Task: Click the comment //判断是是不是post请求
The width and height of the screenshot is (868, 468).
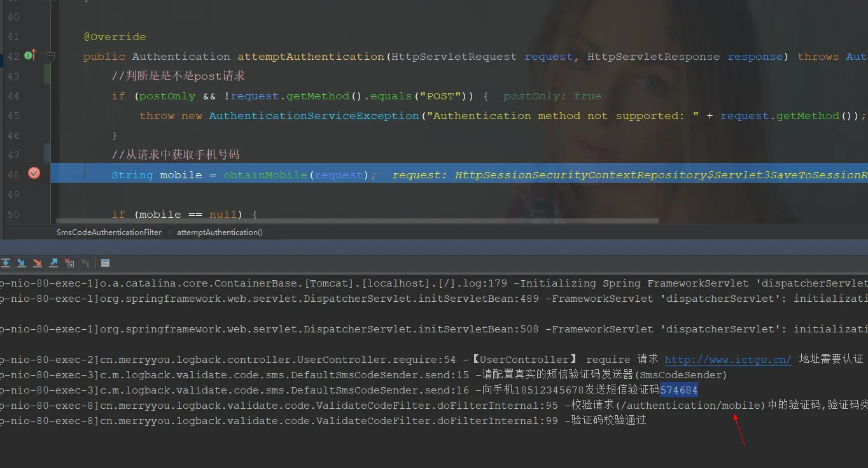Action: pos(178,76)
